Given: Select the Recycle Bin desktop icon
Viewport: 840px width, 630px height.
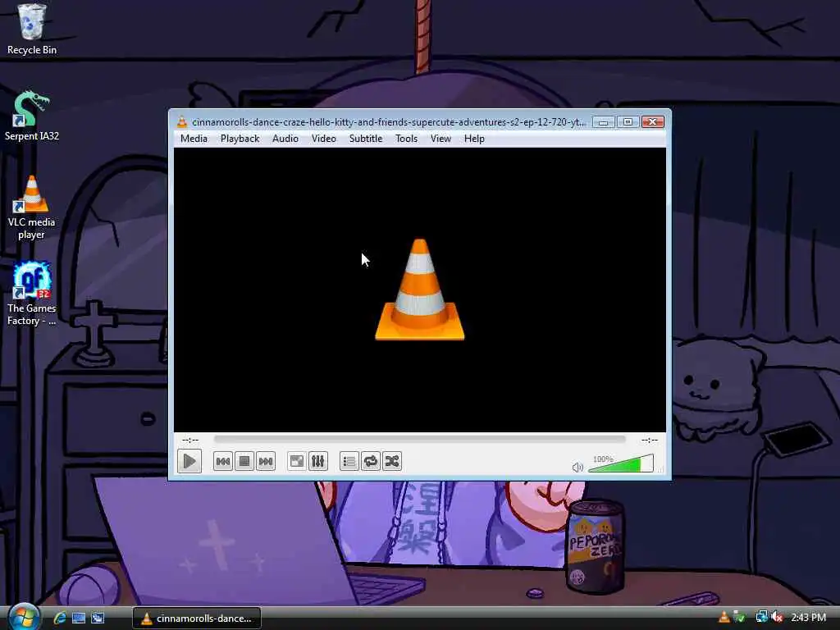Looking at the screenshot, I should 32,30.
